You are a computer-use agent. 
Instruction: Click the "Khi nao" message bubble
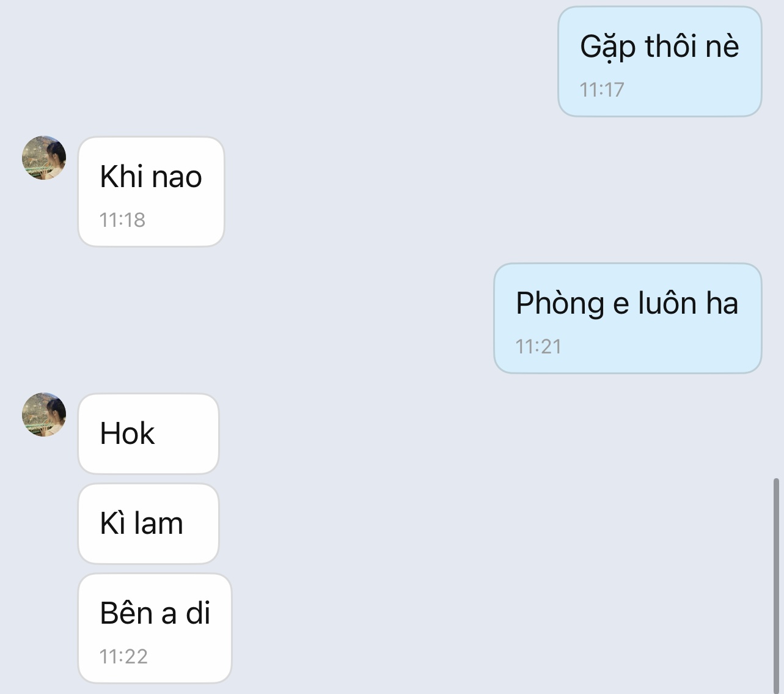[x=151, y=191]
